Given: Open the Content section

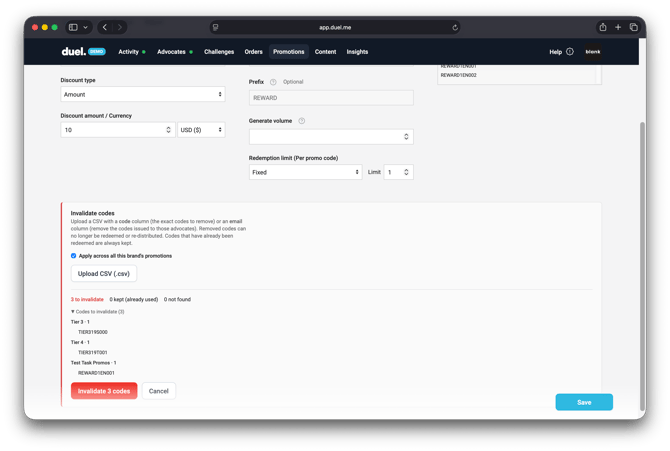Looking at the screenshot, I should (325, 52).
